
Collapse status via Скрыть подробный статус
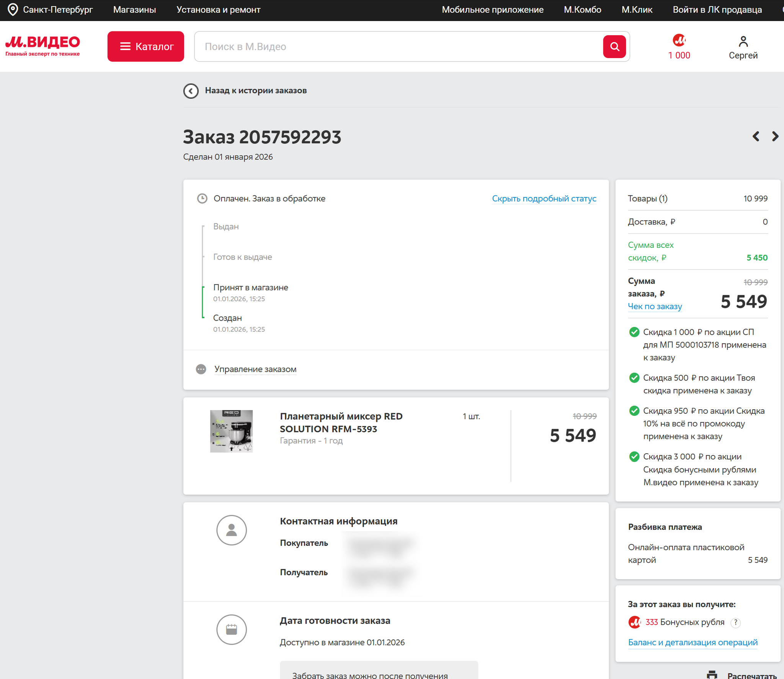coord(544,199)
